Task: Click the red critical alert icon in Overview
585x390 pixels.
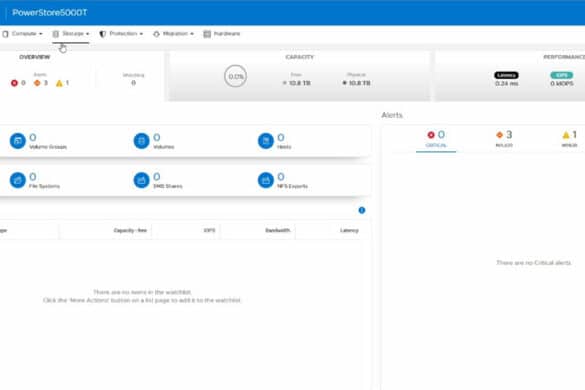Action: (x=14, y=83)
